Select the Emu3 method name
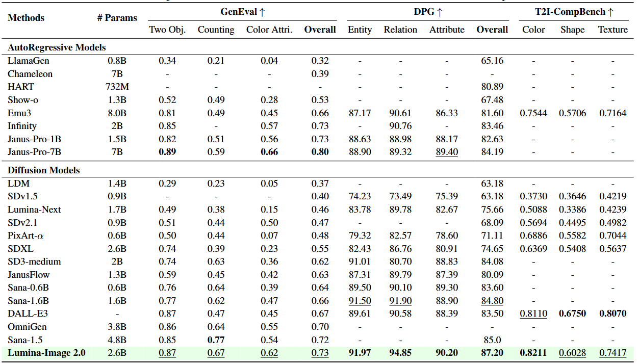 click(19, 113)
